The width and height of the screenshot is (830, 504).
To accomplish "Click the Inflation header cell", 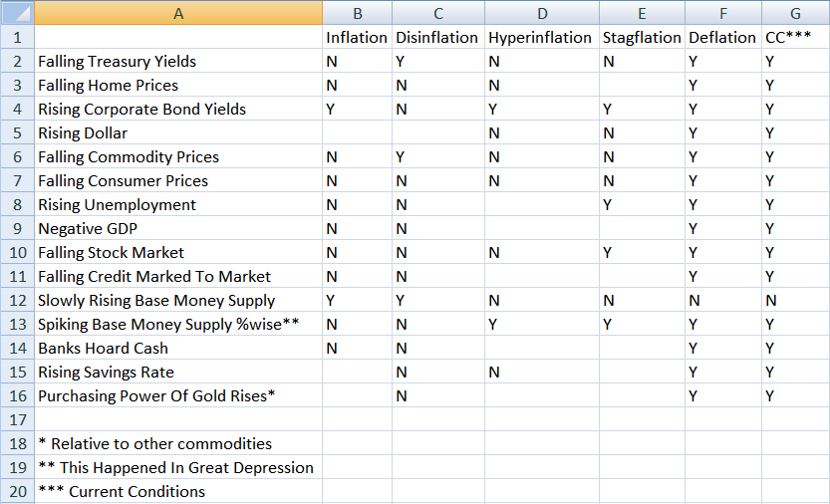I will point(358,37).
